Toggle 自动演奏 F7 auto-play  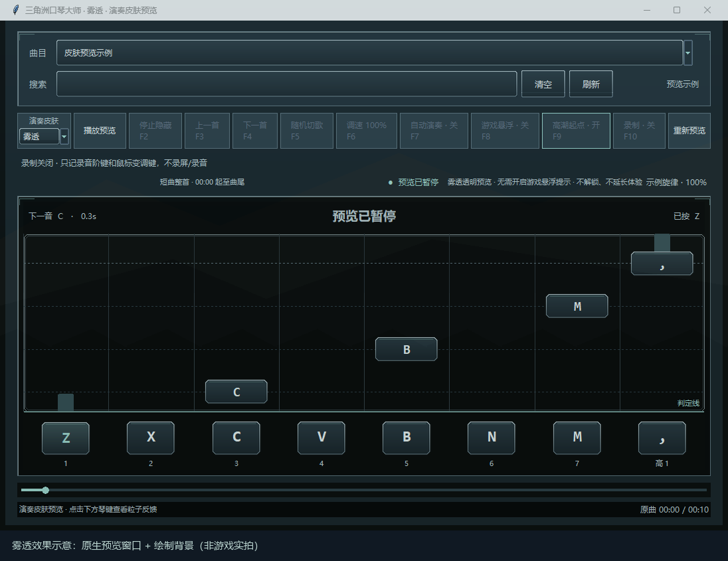click(434, 131)
